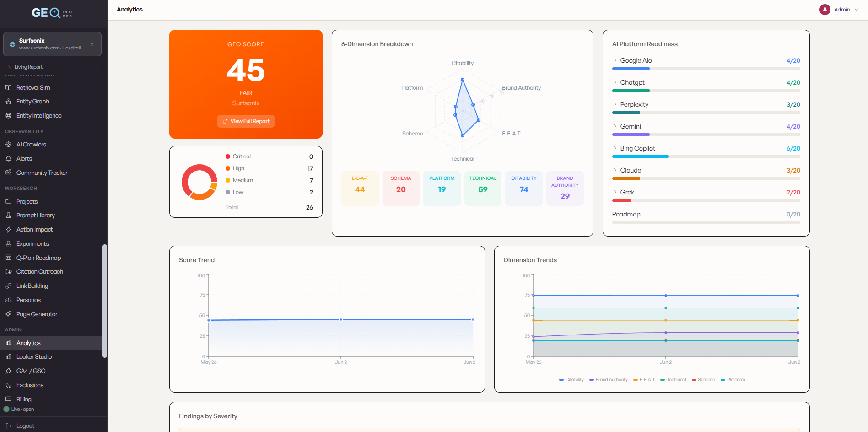Click the sidebar vertical scrollbar
The width and height of the screenshot is (868, 432).
105,301
